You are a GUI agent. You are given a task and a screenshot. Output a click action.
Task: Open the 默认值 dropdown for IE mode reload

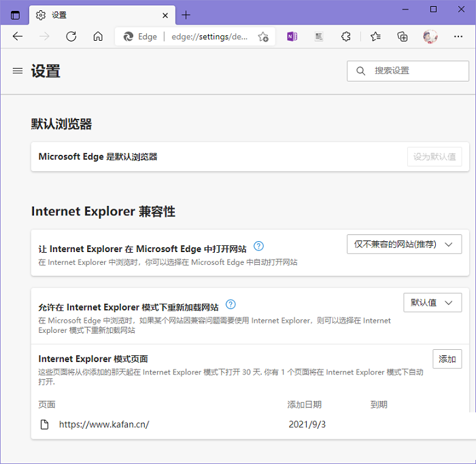(432, 303)
